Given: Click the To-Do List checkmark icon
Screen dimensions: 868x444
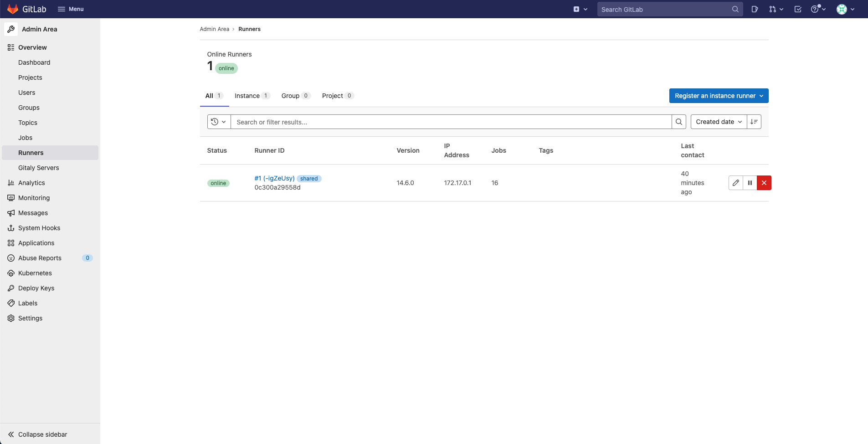Looking at the screenshot, I should pyautogui.click(x=797, y=9).
